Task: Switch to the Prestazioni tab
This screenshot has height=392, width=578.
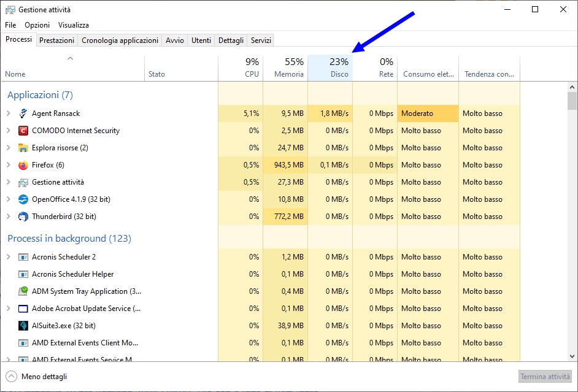Action: [x=57, y=40]
